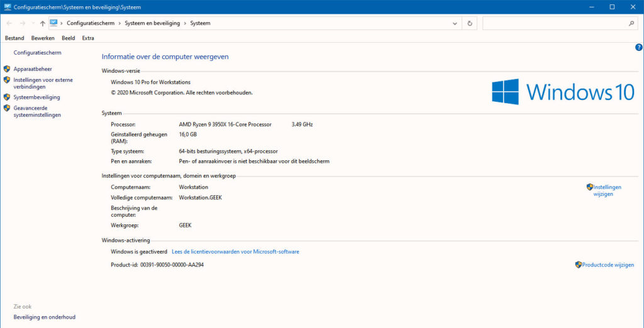Open Geavanceerde systeeminstellingen
644x328 pixels.
37,112
